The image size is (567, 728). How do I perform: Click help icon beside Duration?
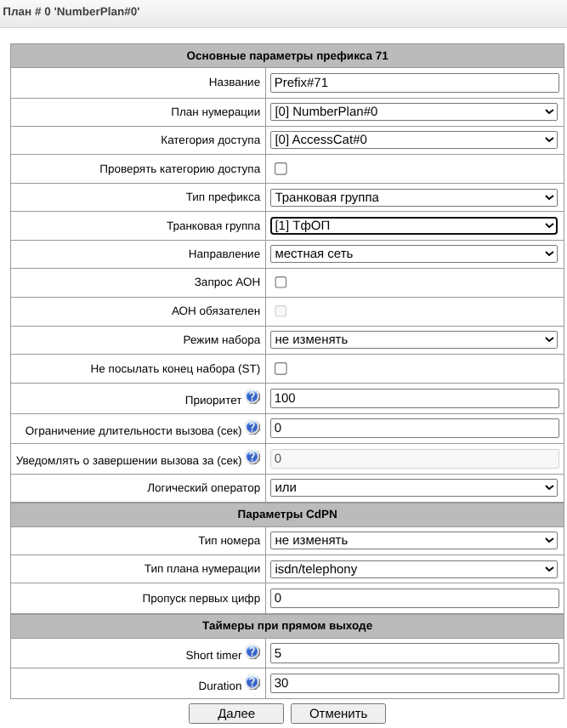252,682
